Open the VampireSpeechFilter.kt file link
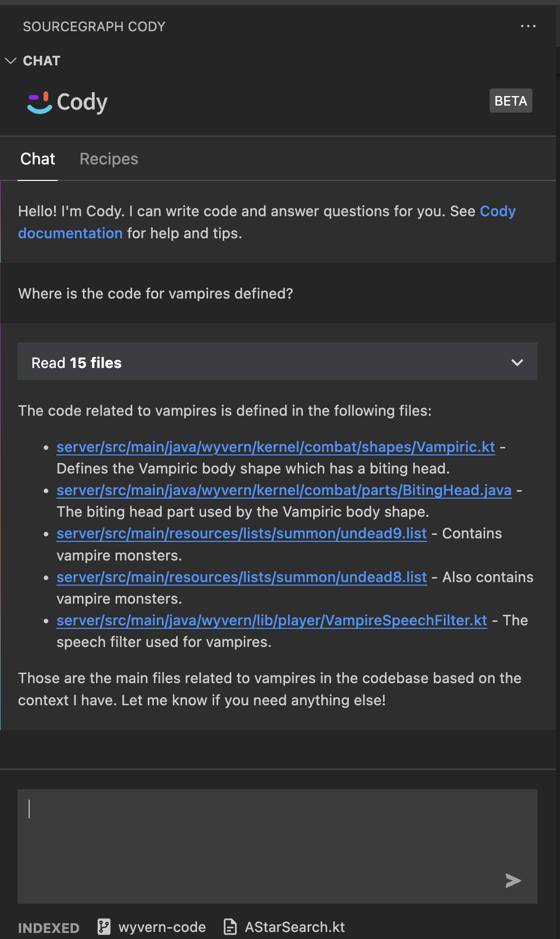Viewport: 560px width, 939px height. click(272, 620)
